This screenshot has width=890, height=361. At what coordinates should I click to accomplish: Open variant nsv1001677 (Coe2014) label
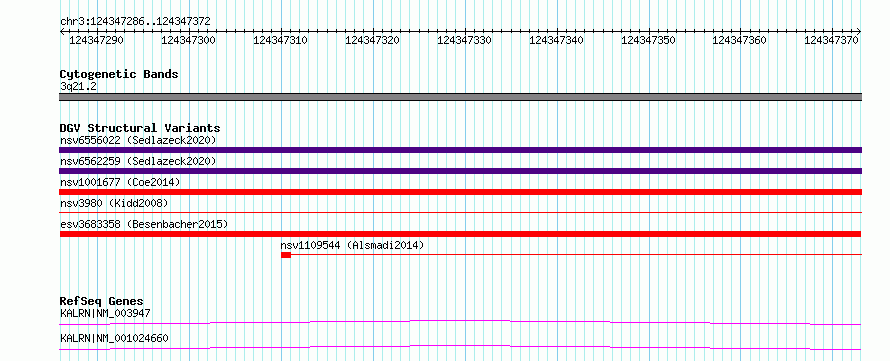click(x=120, y=182)
